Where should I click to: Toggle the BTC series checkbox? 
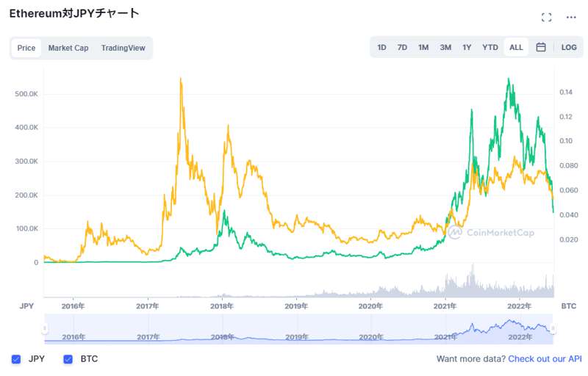(x=68, y=359)
